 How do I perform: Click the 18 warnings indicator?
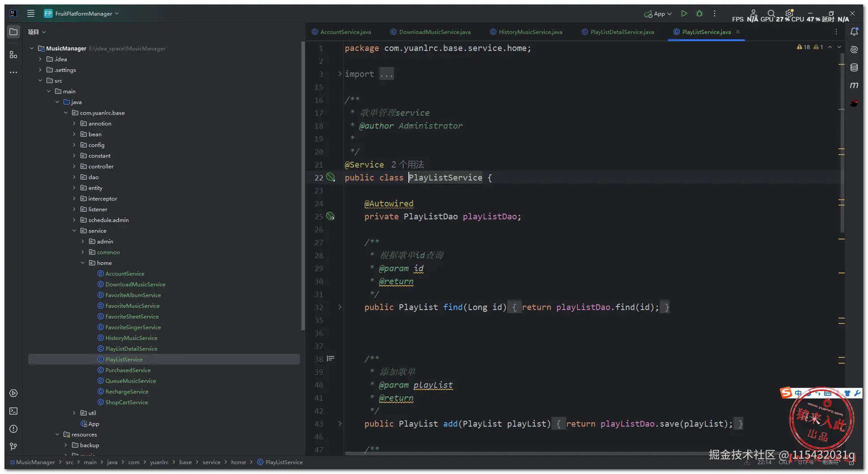(804, 47)
